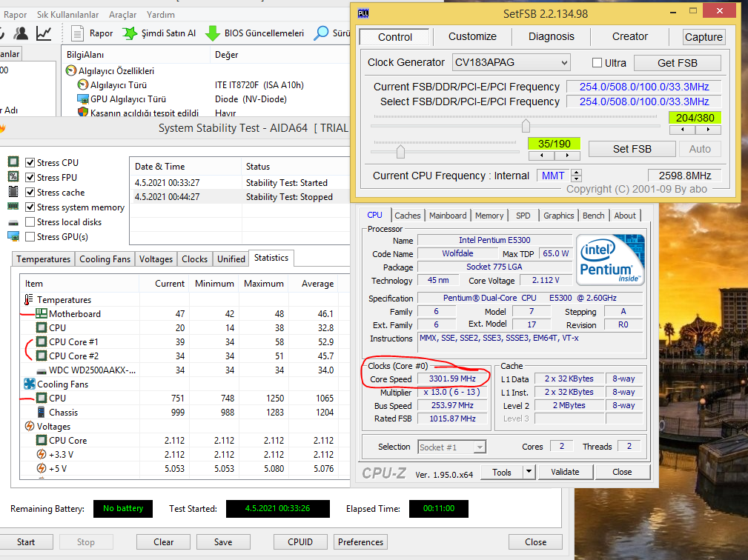Click the Stress cache chip icon
The image size is (748, 560).
click(13, 192)
